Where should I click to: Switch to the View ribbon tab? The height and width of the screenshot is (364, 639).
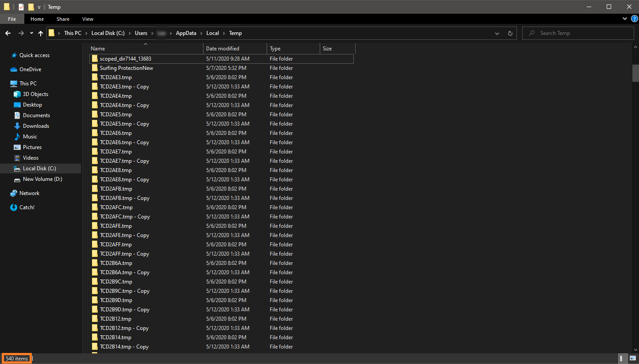point(88,19)
